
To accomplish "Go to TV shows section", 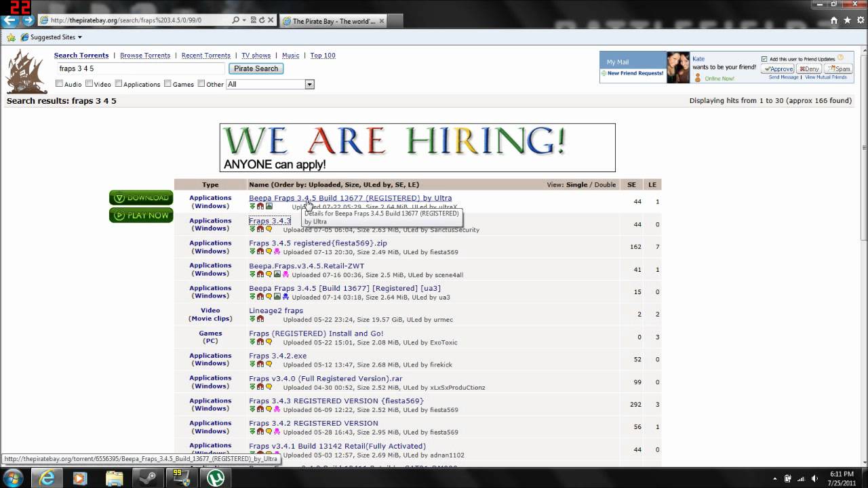I will click(256, 56).
